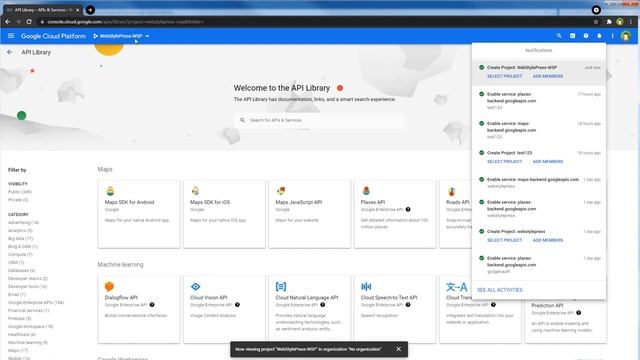Click ADD MEMBERS under Create Project test123

[548, 162]
